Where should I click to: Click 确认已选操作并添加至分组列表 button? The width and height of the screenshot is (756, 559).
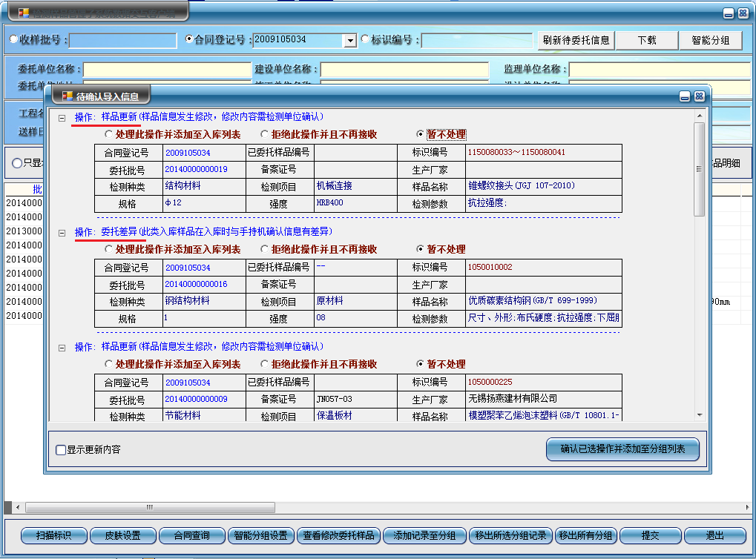pyautogui.click(x=622, y=449)
